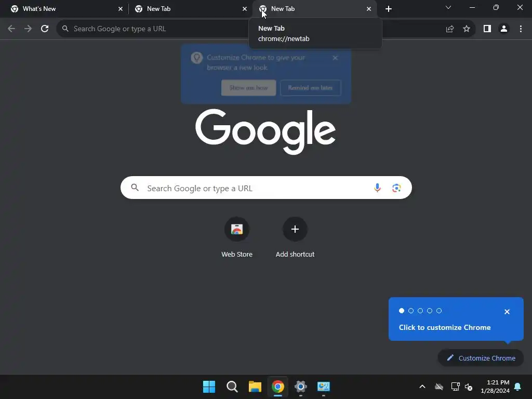Viewport: 532px width, 399px height.
Task: Share this page icon in address bar
Action: click(450, 29)
